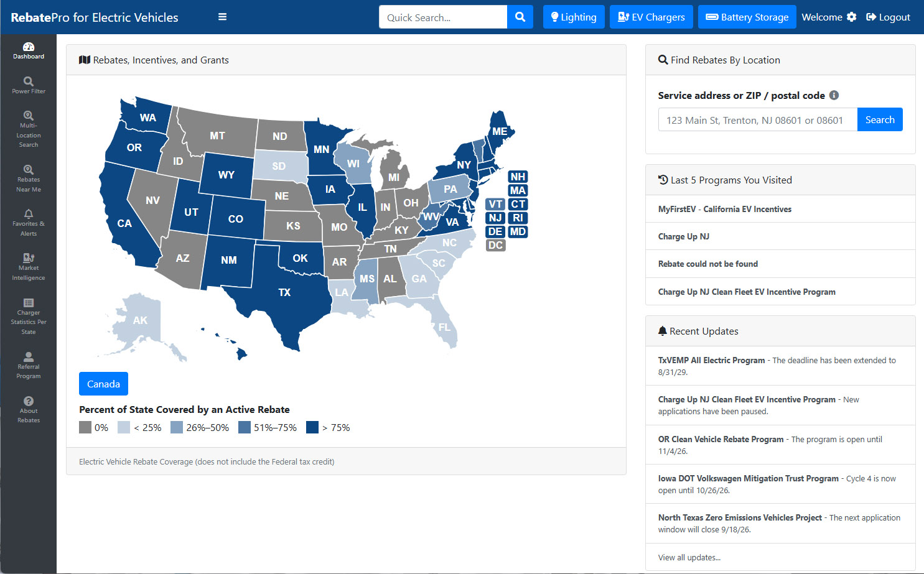Click the 26%–50% legend swatch
The width and height of the screenshot is (924, 574).
click(x=177, y=427)
